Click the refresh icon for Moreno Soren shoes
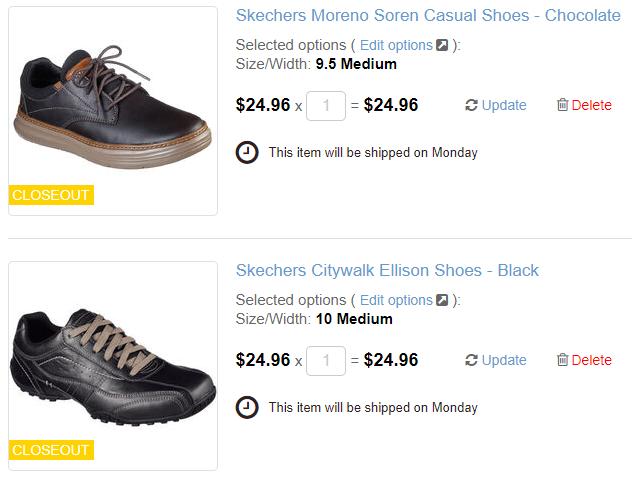This screenshot has height=481, width=632. pos(471,105)
